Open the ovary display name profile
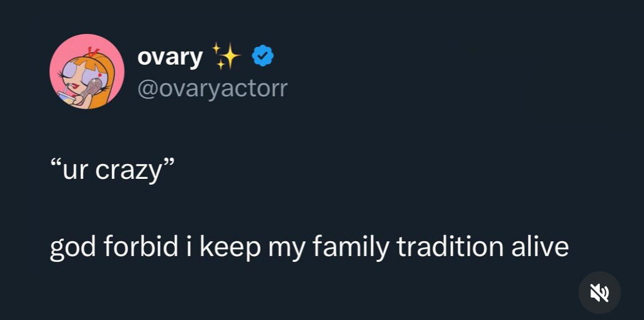The width and height of the screenshot is (644, 320). pyautogui.click(x=170, y=57)
